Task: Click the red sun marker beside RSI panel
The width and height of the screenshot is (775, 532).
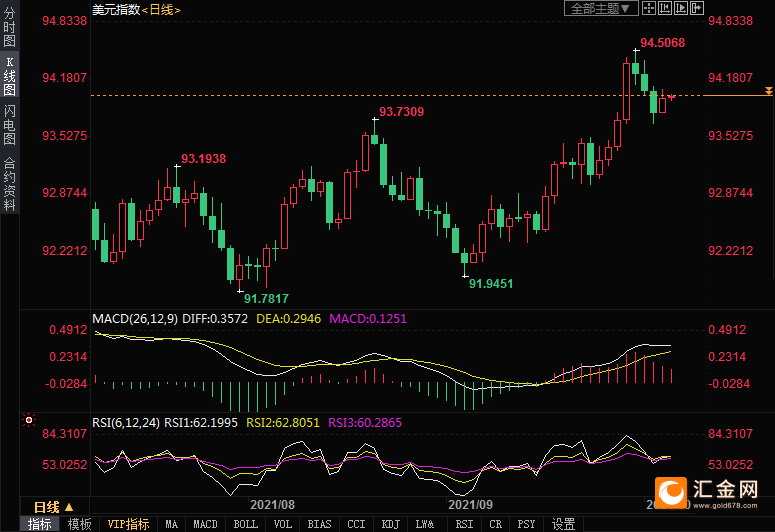Action: point(29,420)
